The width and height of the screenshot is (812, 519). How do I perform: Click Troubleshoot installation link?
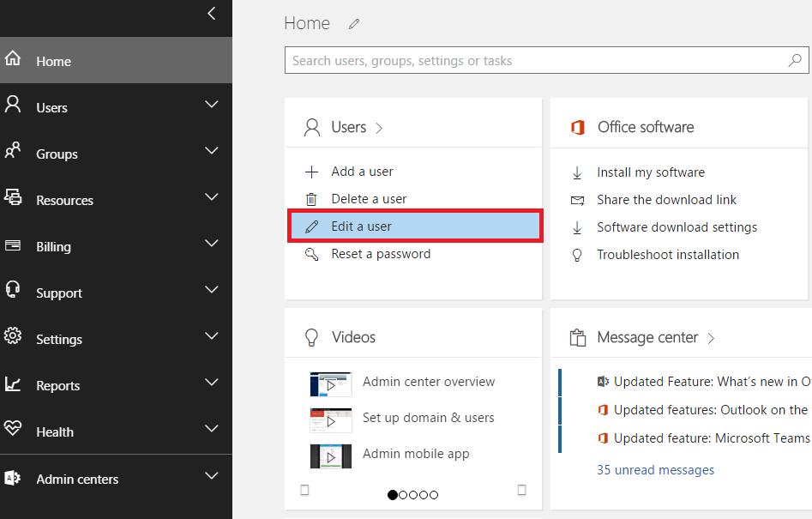667,255
